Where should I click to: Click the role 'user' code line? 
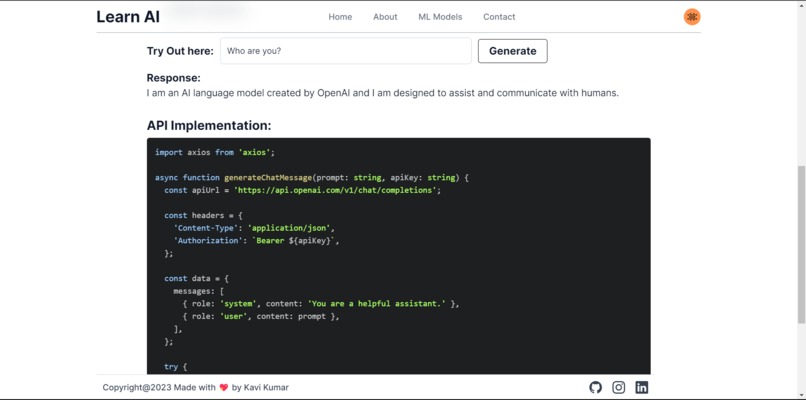click(x=261, y=316)
